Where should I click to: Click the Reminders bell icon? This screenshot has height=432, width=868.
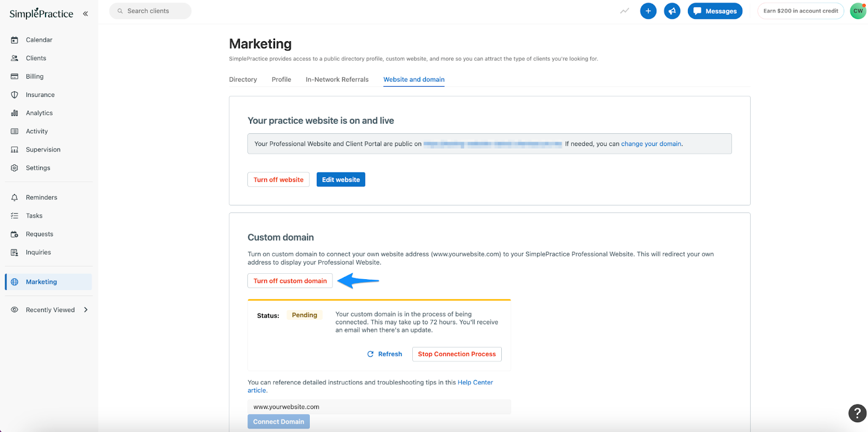point(15,197)
